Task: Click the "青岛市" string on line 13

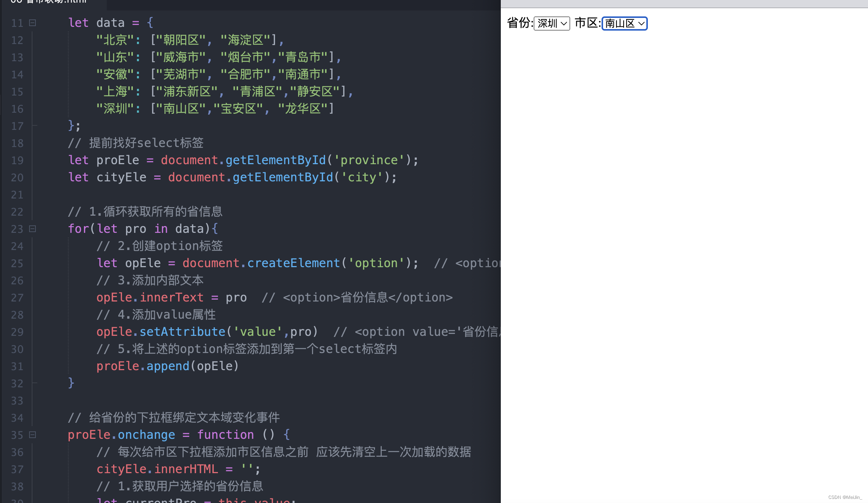Action: point(303,57)
